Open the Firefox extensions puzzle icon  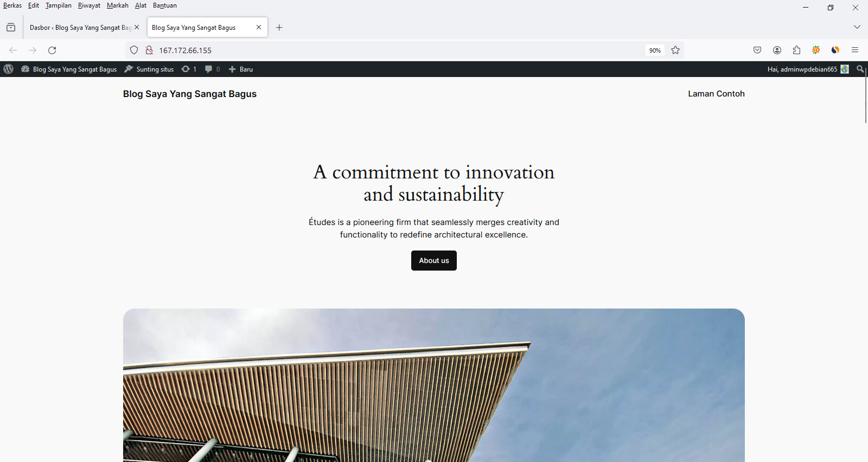point(796,50)
